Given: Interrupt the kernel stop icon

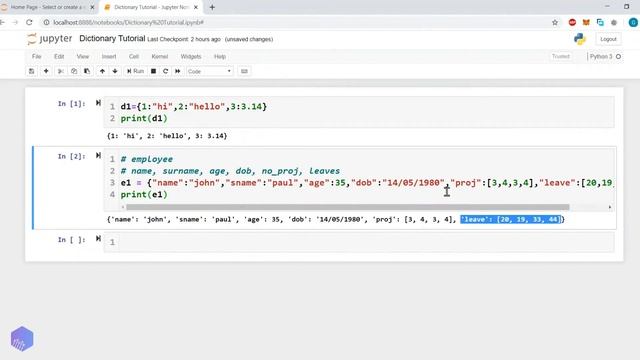Looking at the screenshot, I should coord(153,71).
